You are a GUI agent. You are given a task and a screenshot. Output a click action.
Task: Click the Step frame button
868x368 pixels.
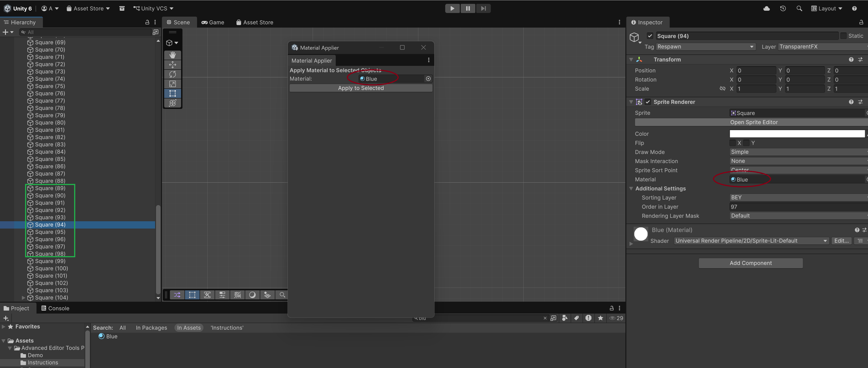(x=483, y=8)
